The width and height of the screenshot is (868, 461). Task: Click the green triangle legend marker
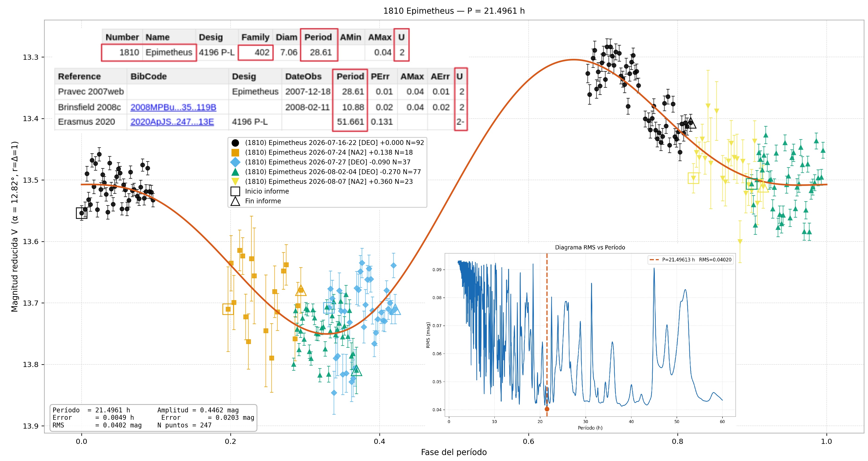(x=235, y=172)
